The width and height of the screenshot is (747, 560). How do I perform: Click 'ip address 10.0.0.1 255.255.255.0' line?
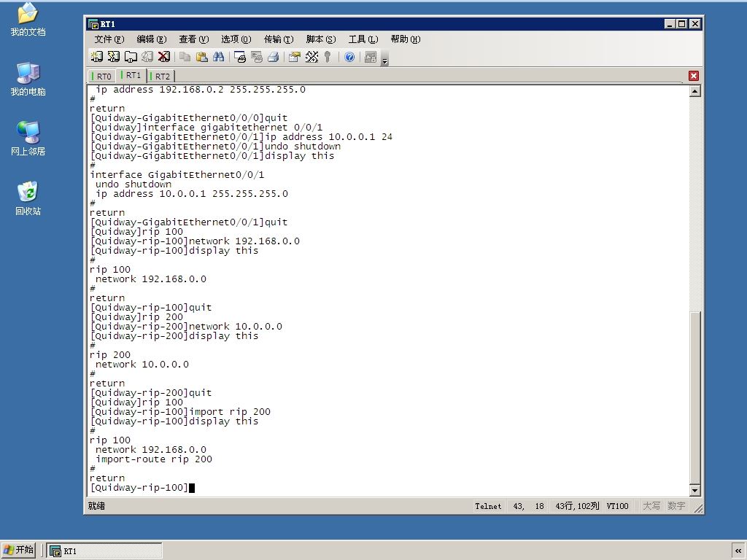tap(192, 194)
